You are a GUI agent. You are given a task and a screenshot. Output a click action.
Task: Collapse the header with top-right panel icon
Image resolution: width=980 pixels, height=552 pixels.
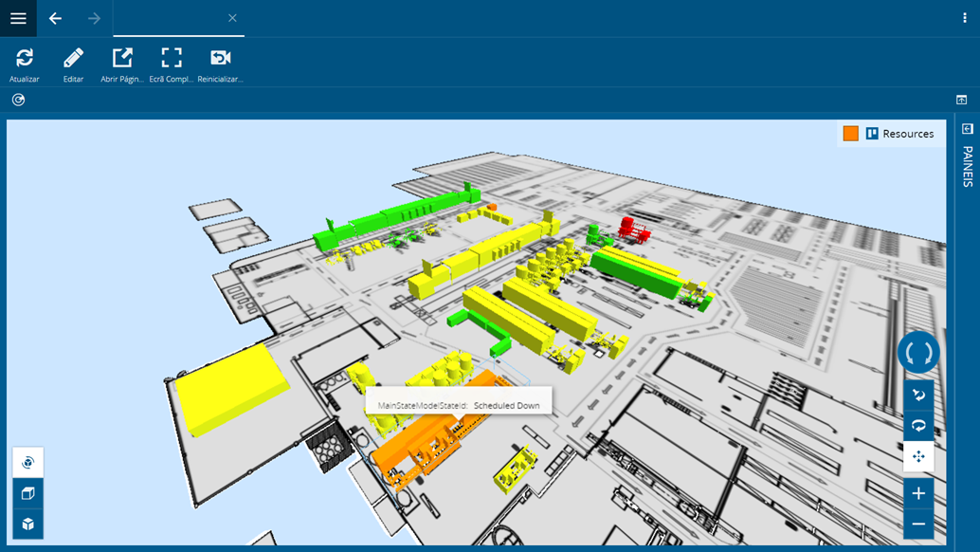coord(961,100)
